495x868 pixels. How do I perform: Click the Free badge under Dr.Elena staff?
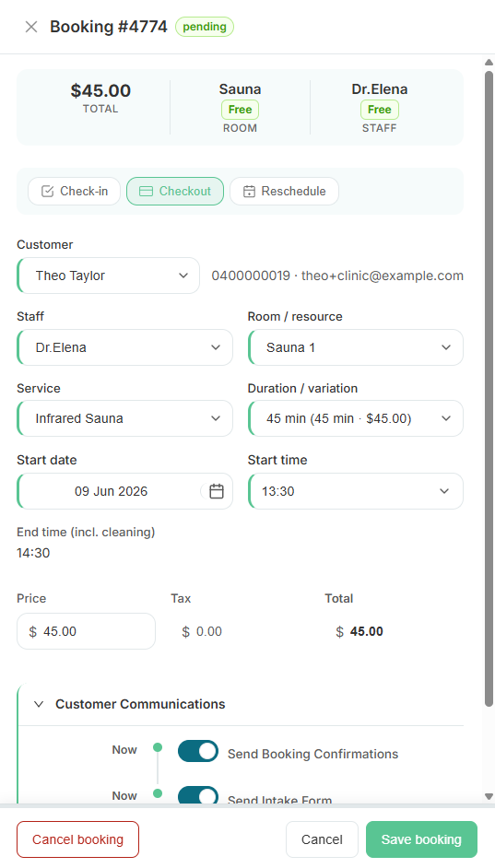[x=379, y=110]
